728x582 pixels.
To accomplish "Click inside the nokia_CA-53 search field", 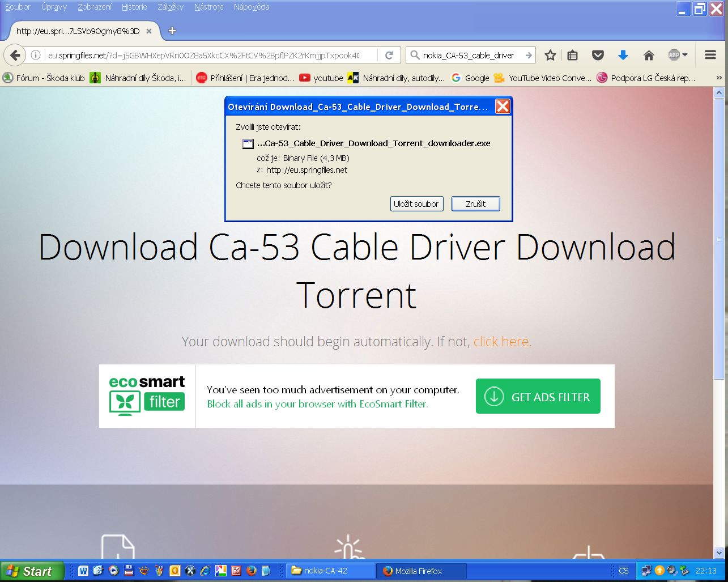I will (x=469, y=55).
